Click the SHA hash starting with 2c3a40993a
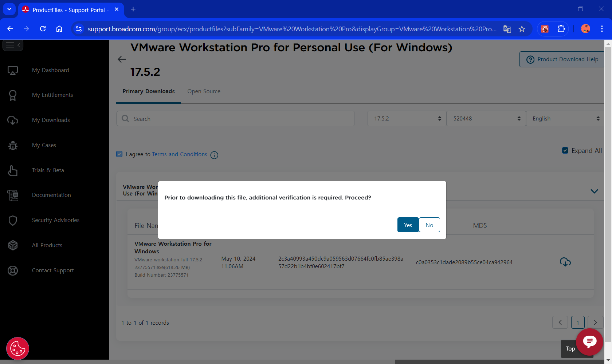The width and height of the screenshot is (612, 364). coord(341,262)
